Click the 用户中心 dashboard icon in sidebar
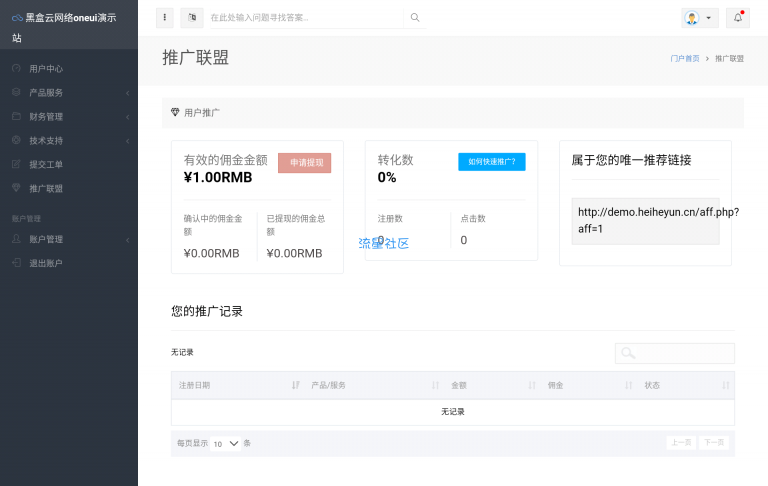The height and width of the screenshot is (486, 768). point(16,69)
